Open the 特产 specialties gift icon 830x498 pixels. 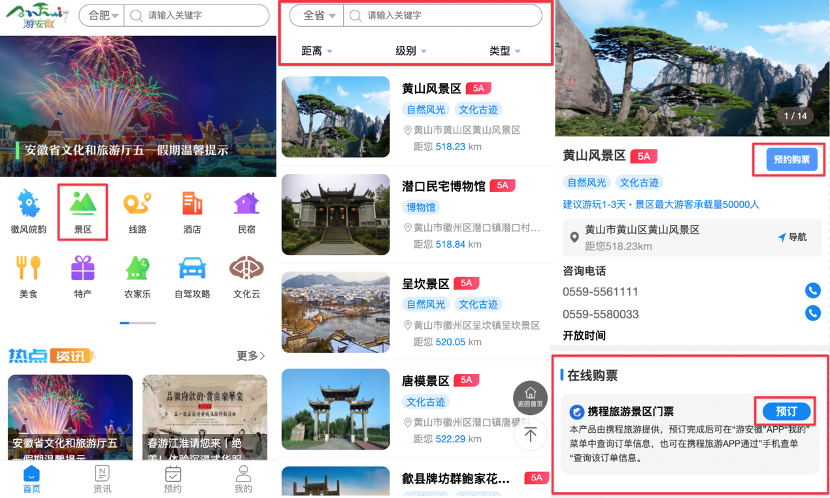[83, 268]
